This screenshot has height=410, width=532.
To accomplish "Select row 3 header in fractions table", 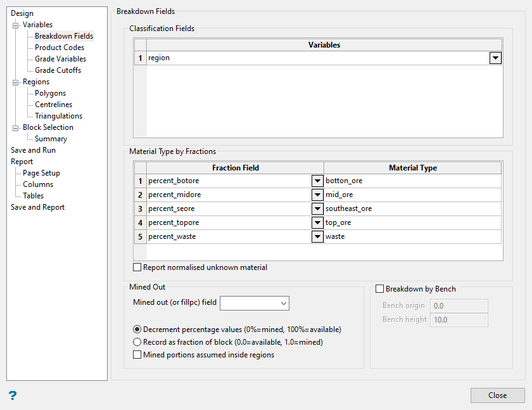I will [140, 208].
